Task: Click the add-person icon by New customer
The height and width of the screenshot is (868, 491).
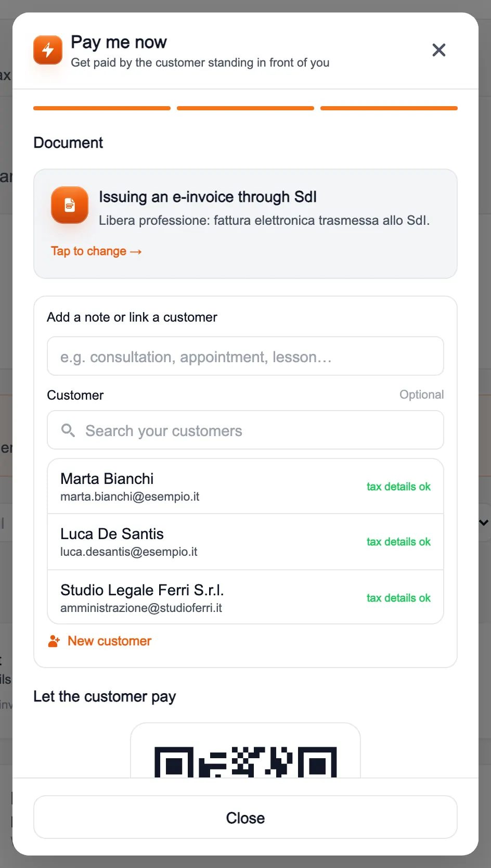Action: [54, 641]
